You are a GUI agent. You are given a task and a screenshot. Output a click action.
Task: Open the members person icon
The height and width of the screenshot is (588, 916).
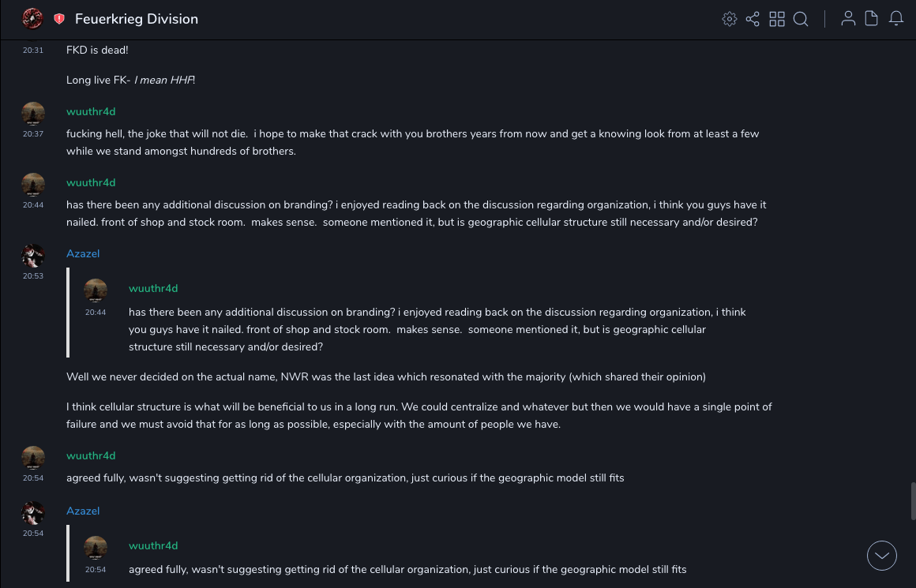[x=848, y=19]
